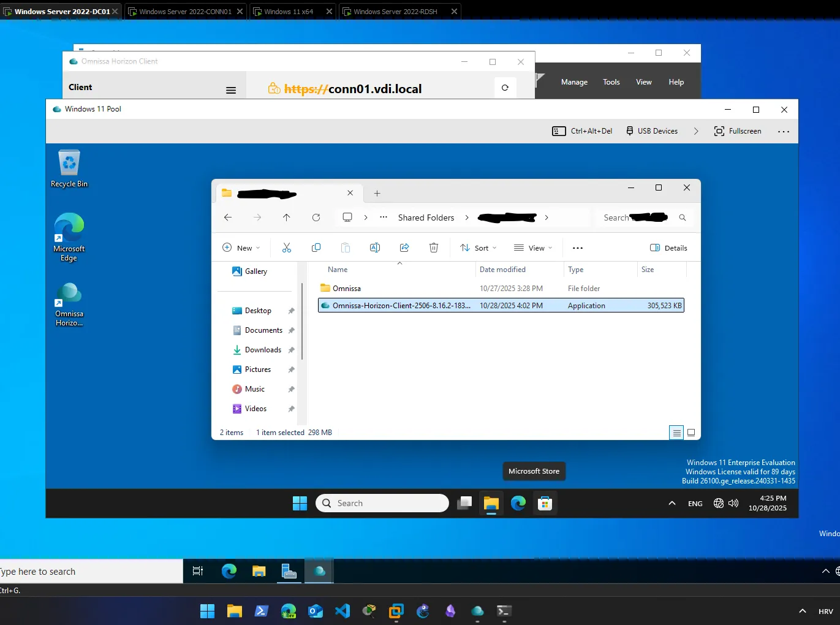Open the View options dropdown

[532, 248]
